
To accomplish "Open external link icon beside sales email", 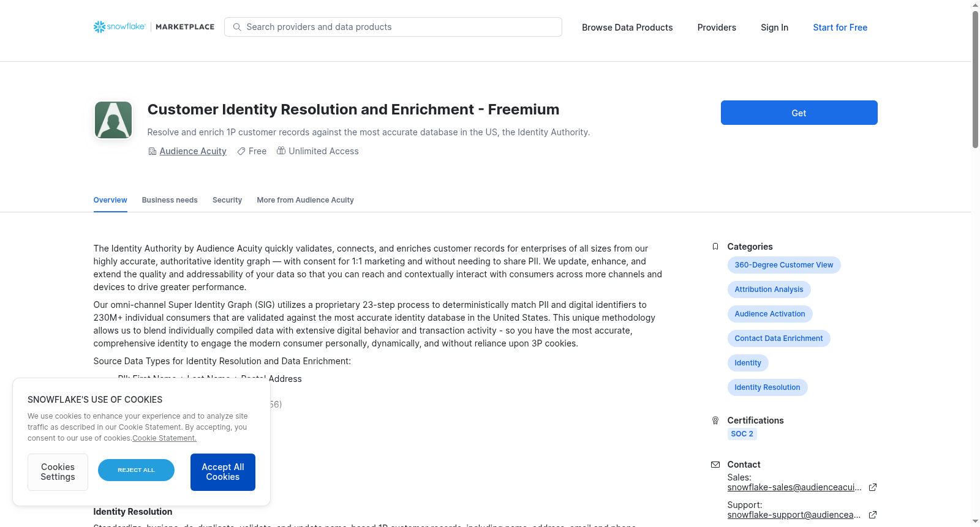I will 873,487.
